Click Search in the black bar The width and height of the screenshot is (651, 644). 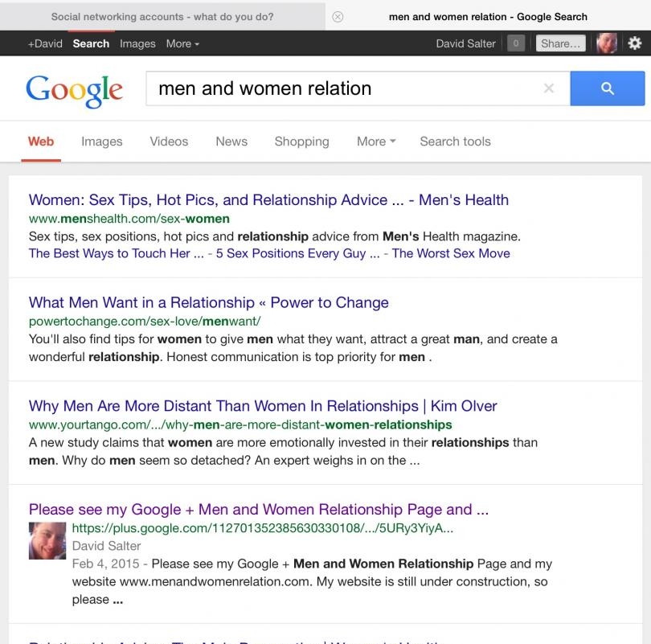[91, 43]
